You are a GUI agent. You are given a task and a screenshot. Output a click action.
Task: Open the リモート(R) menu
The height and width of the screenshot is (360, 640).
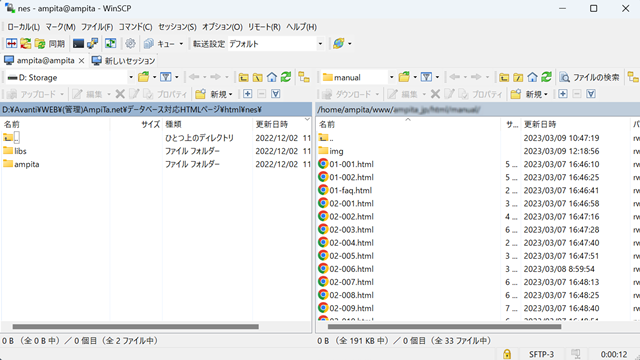click(x=264, y=27)
